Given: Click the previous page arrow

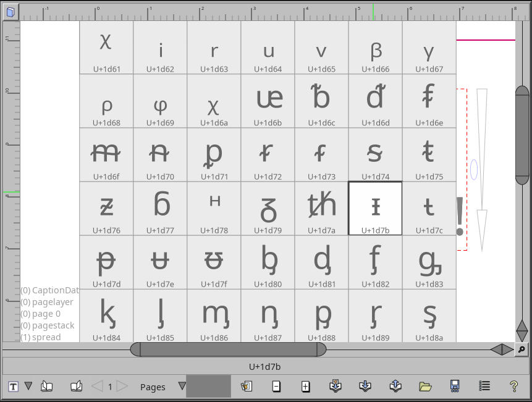Looking at the screenshot, I should pos(96,386).
